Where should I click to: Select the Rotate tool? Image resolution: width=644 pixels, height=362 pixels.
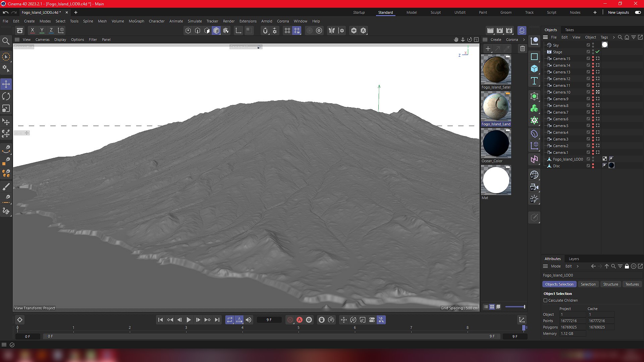(x=6, y=96)
